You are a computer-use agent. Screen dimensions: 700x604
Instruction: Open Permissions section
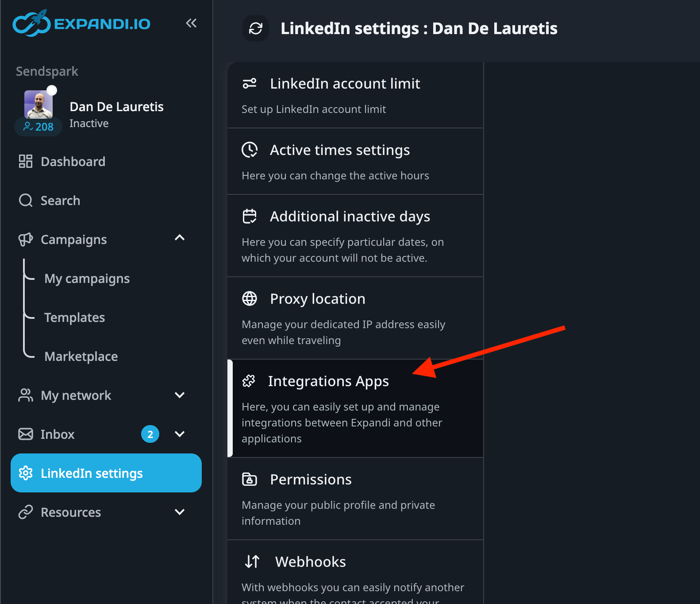[x=355, y=499]
